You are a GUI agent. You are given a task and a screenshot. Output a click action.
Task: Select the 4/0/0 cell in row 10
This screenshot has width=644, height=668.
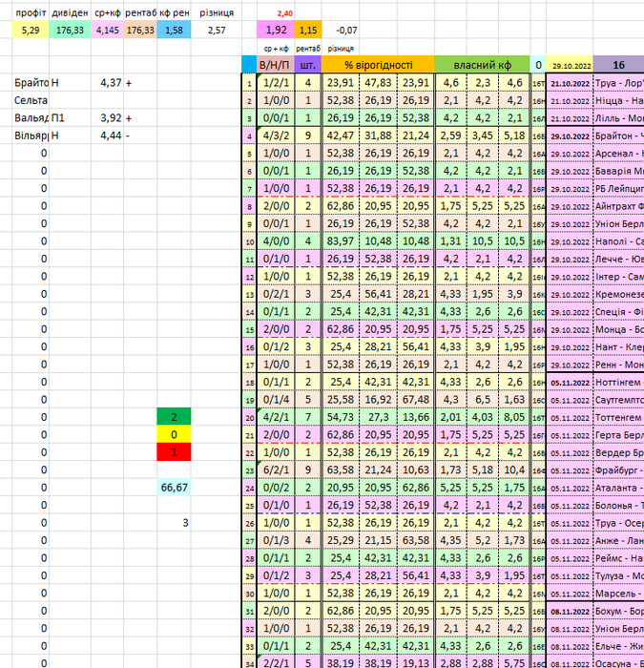click(276, 241)
